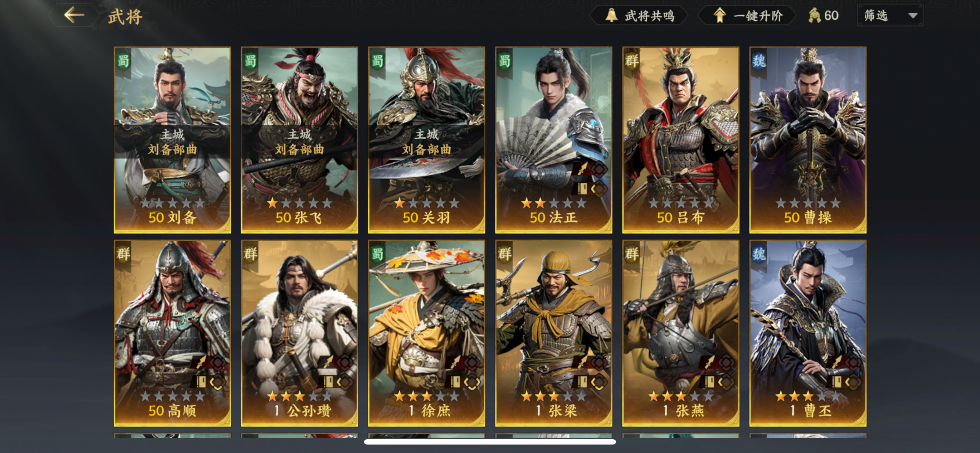Expand the 筛选 filter dropdown

point(890,16)
